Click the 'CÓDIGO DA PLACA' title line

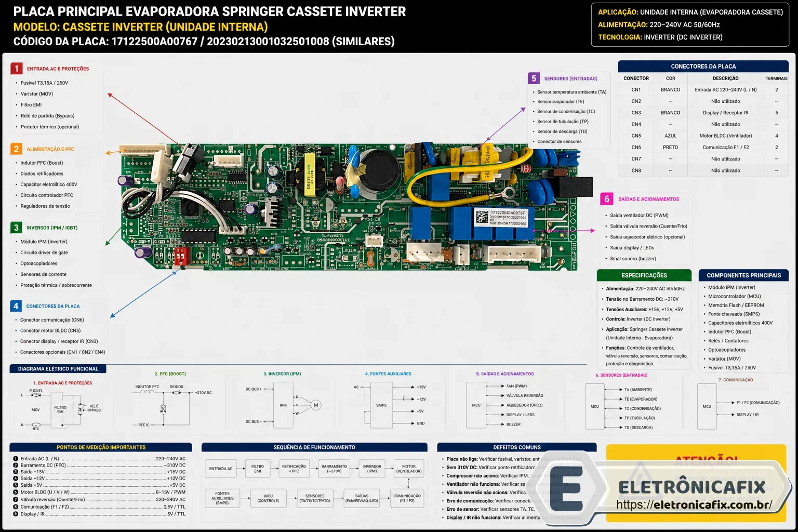point(204,42)
